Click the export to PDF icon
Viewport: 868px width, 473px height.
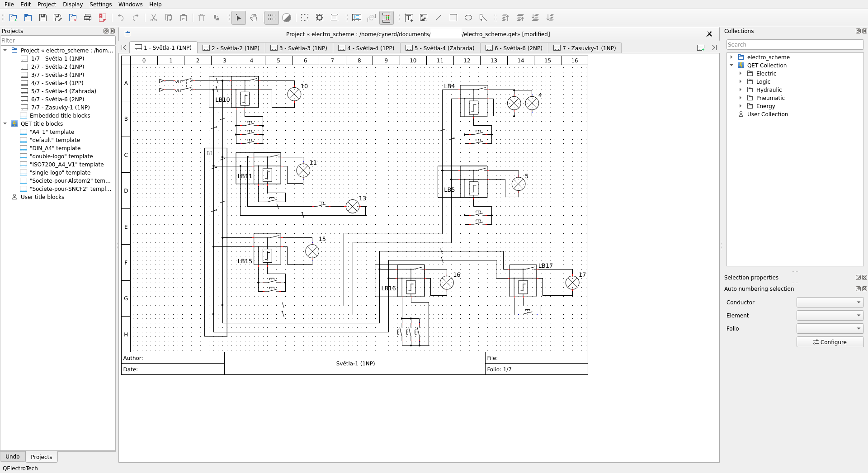click(103, 18)
